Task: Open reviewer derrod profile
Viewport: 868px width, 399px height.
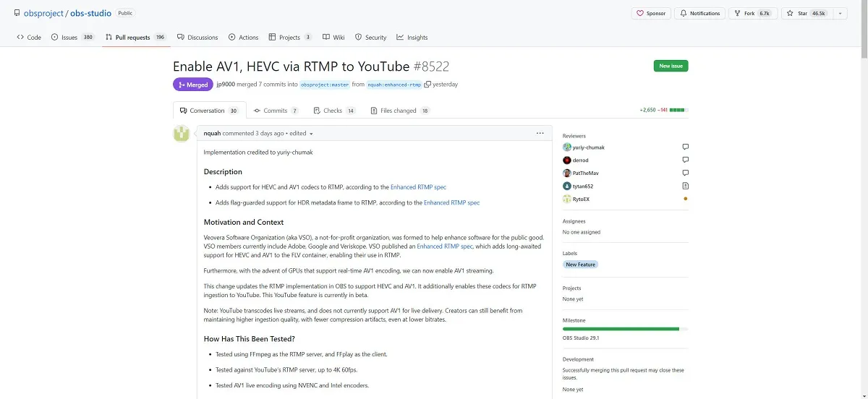Action: point(580,160)
